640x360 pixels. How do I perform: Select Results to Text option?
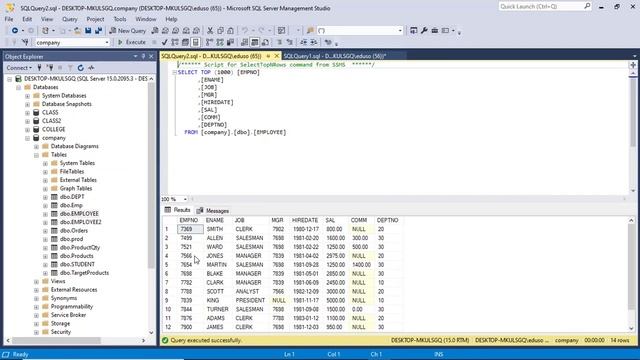click(x=244, y=42)
